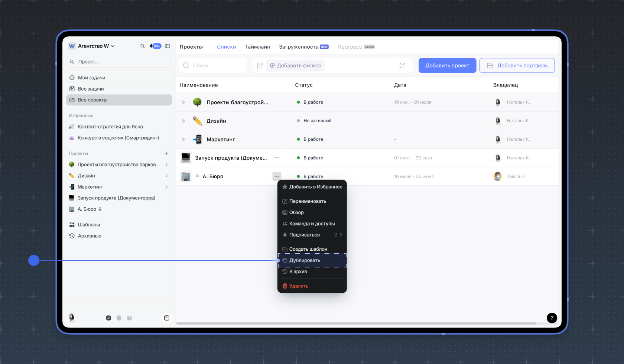Click the search magnifier icon in sidebar header
Screen dimensions: 624x364
tap(142, 46)
